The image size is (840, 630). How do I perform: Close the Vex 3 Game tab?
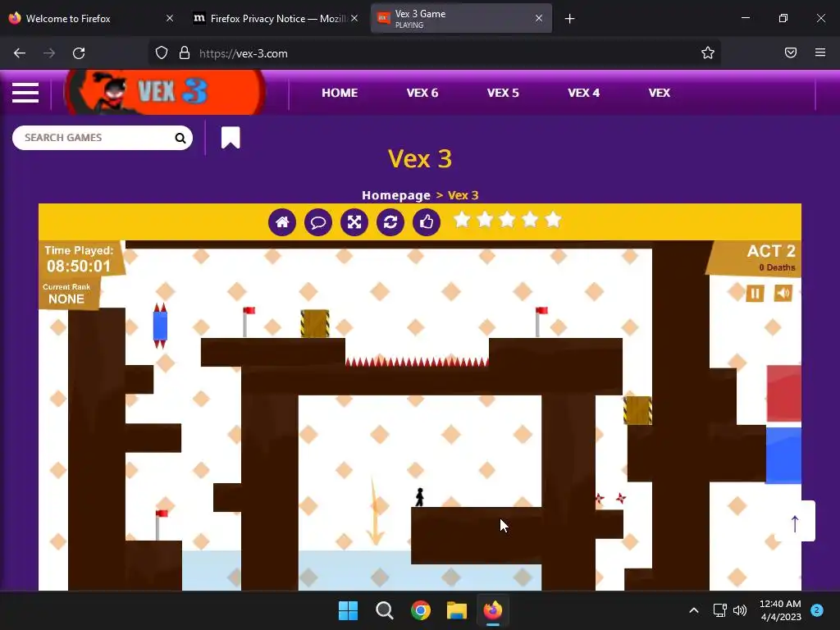pos(539,18)
